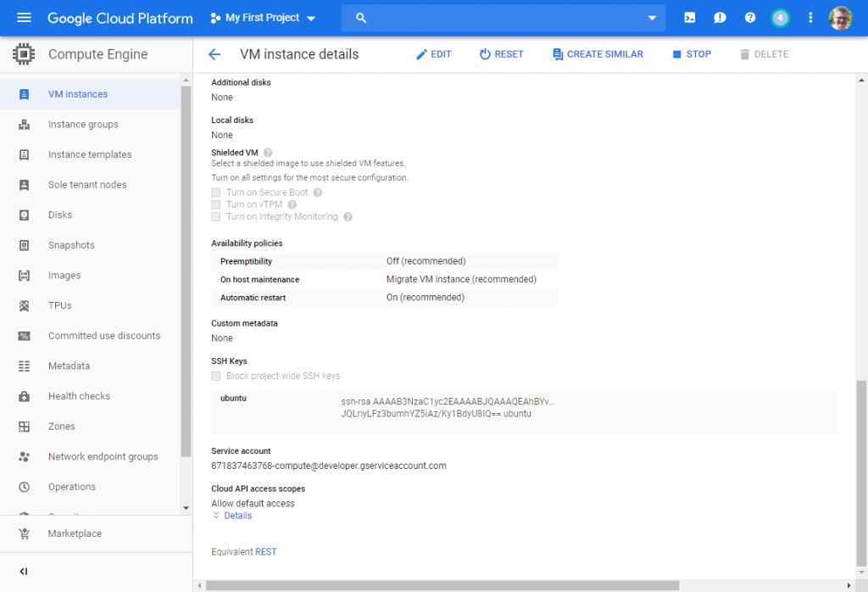The image size is (868, 592).
Task: Click the Metadata list icon
Action: [24, 366]
